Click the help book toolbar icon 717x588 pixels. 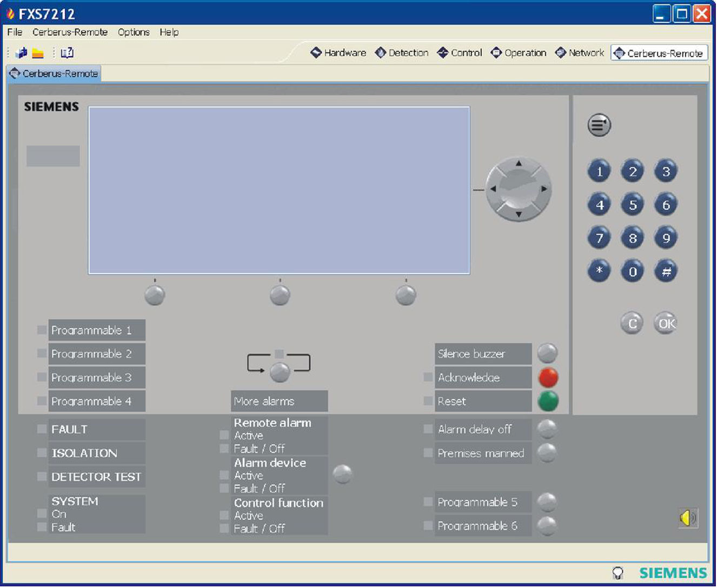tap(67, 53)
